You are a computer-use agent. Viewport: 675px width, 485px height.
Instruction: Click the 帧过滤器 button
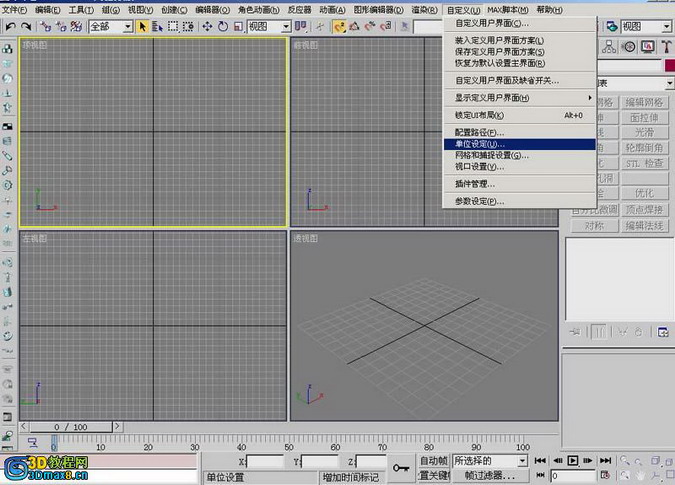(490, 475)
